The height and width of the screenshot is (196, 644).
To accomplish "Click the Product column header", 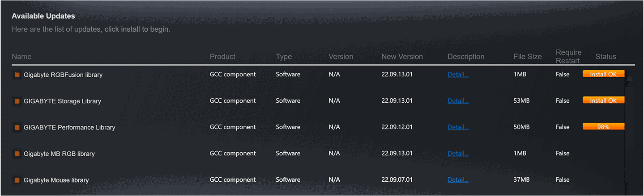I will coord(222,57).
